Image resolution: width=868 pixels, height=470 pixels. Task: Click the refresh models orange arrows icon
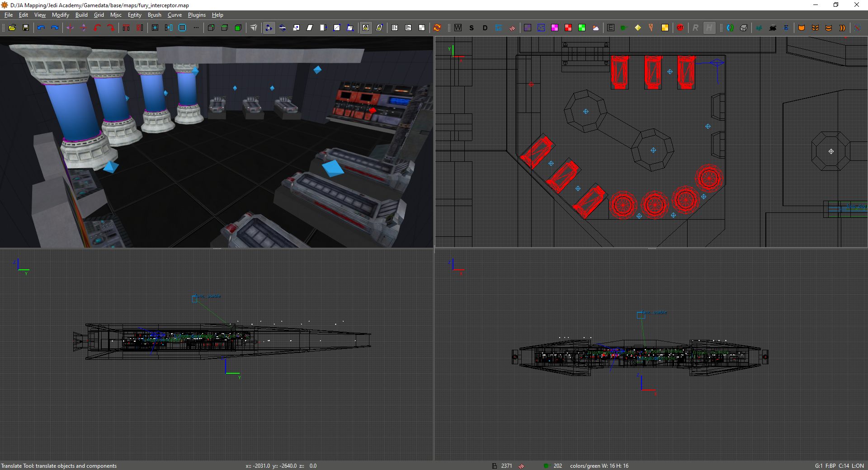coord(437,28)
